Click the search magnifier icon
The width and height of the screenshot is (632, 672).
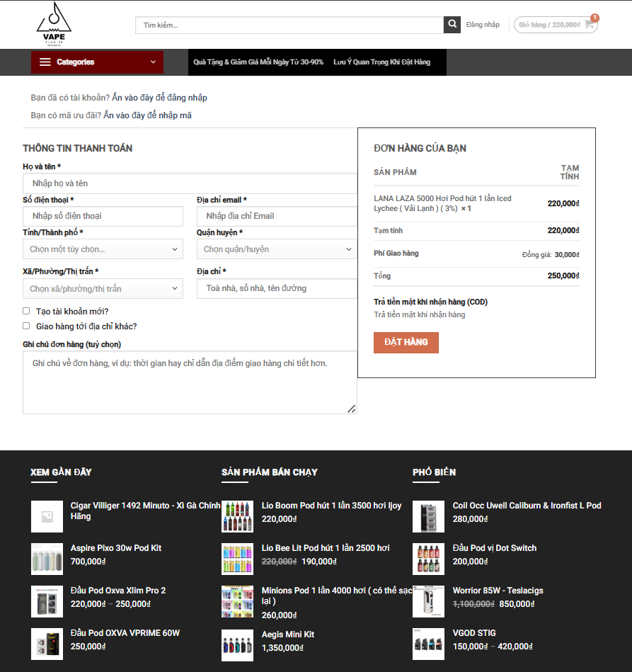pyautogui.click(x=452, y=25)
